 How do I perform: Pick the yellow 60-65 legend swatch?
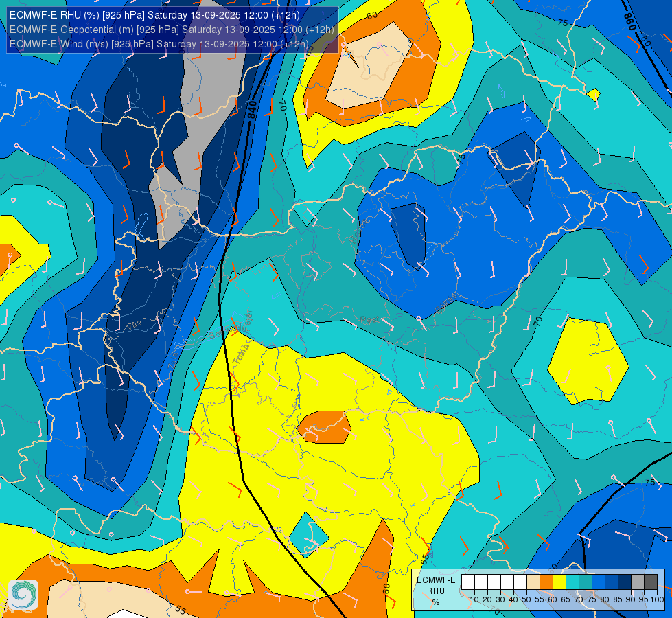(x=559, y=582)
